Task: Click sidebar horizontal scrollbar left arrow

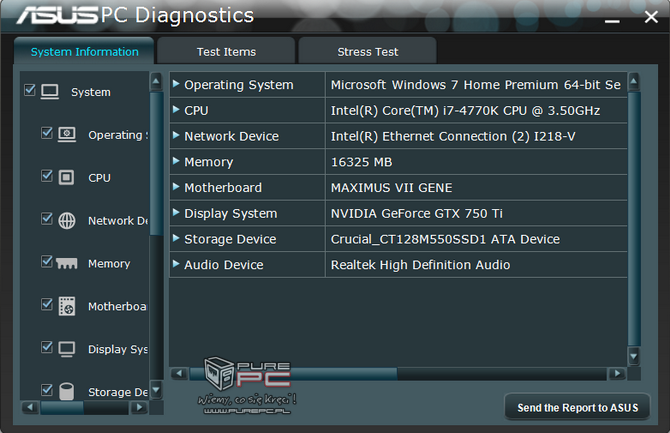Action: tap(30, 407)
